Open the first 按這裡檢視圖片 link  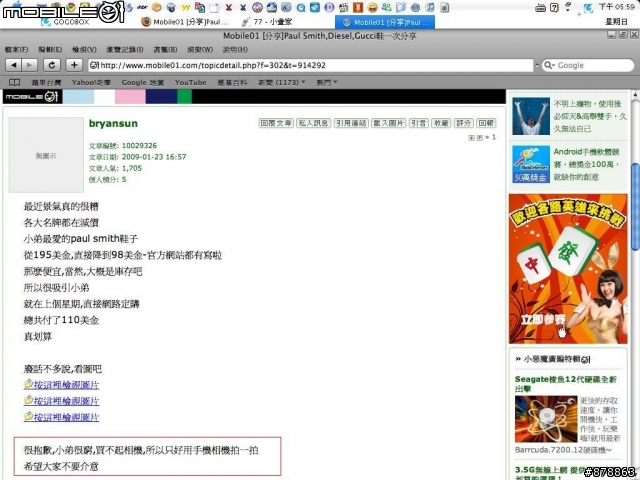[x=66, y=385]
